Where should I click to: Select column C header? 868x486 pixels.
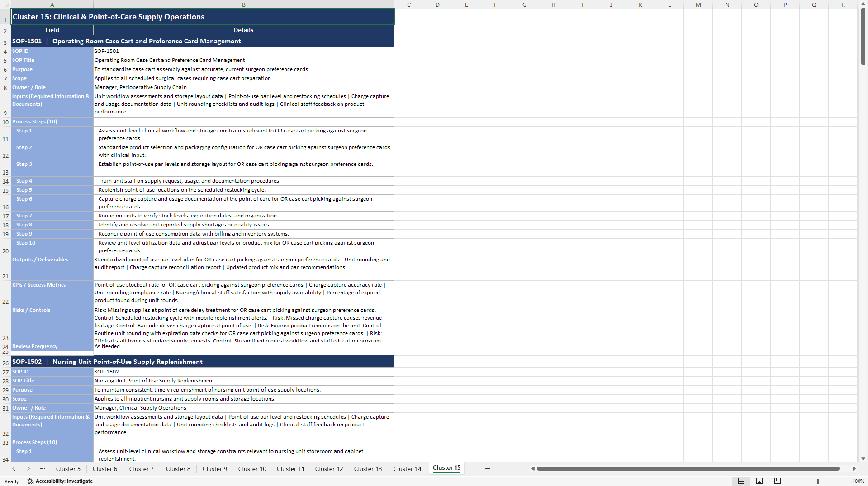(409, 5)
